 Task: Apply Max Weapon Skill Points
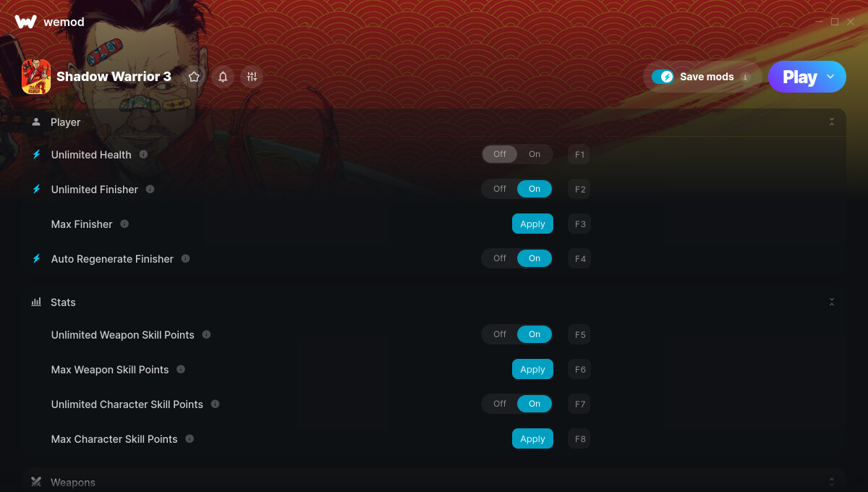point(532,369)
